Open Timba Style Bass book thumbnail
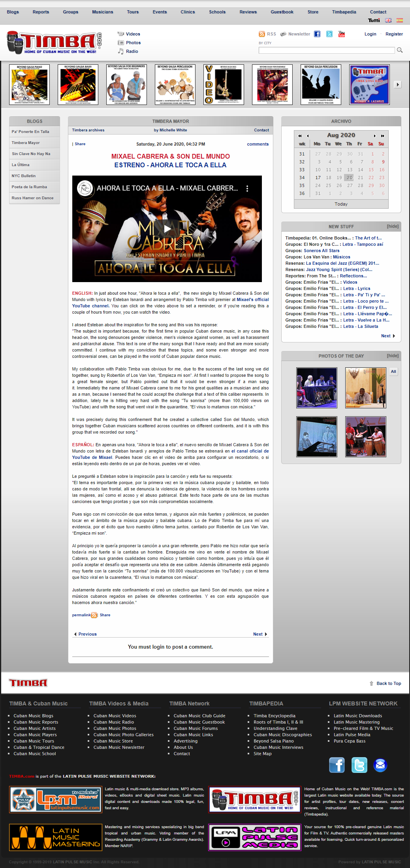410x868 pixels. pos(369,84)
